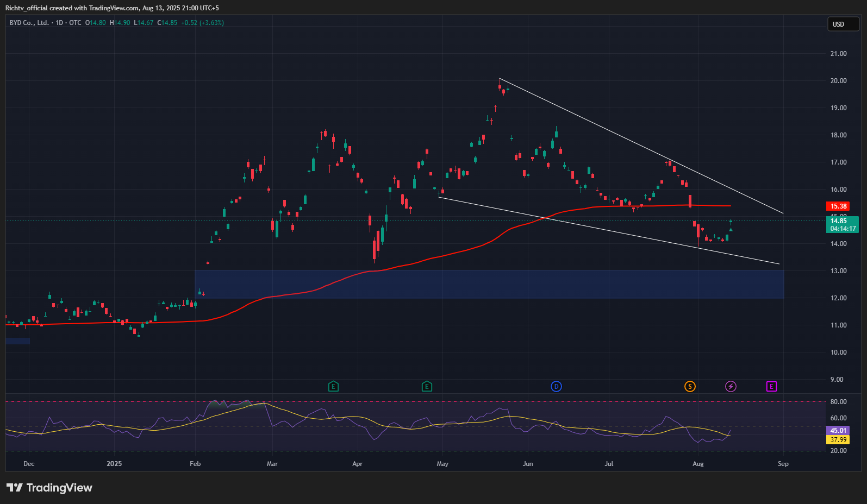Click the late-April earnings E marker
The height and width of the screenshot is (504, 867).
[x=427, y=387]
